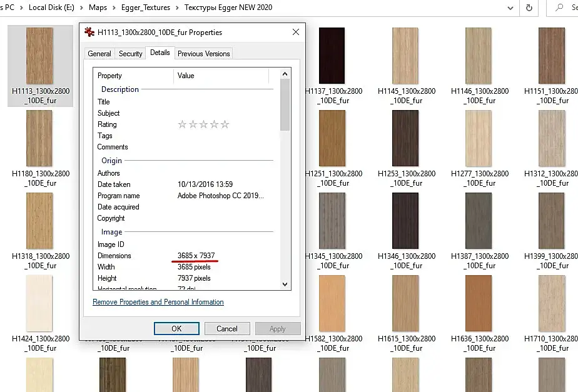
Task: Click the OK button
Action: point(176,329)
